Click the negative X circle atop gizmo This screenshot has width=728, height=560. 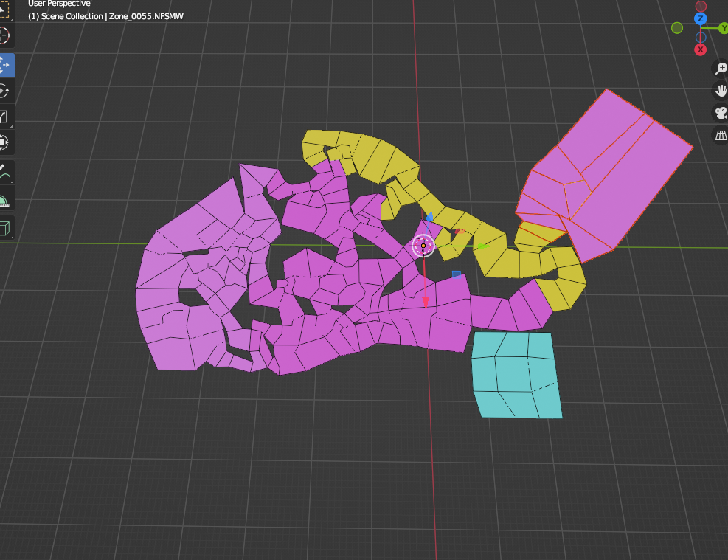701,6
